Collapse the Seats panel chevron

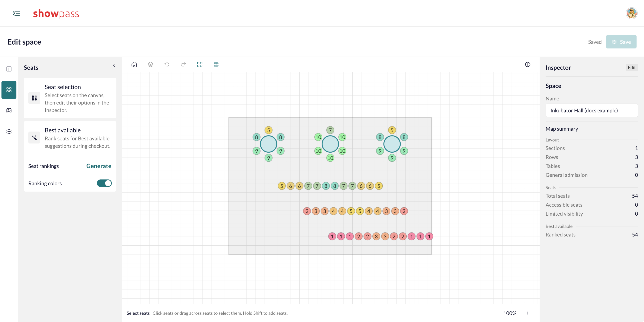click(114, 65)
